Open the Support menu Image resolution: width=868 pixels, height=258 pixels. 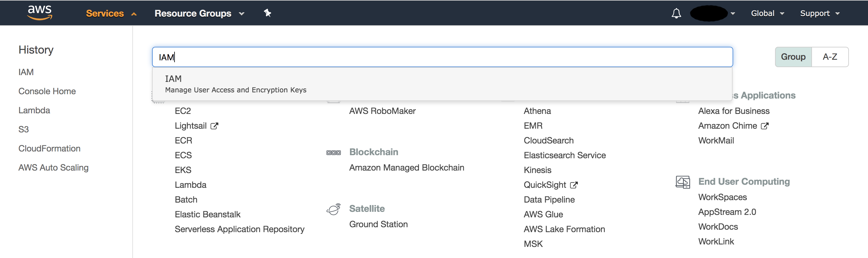tap(819, 14)
